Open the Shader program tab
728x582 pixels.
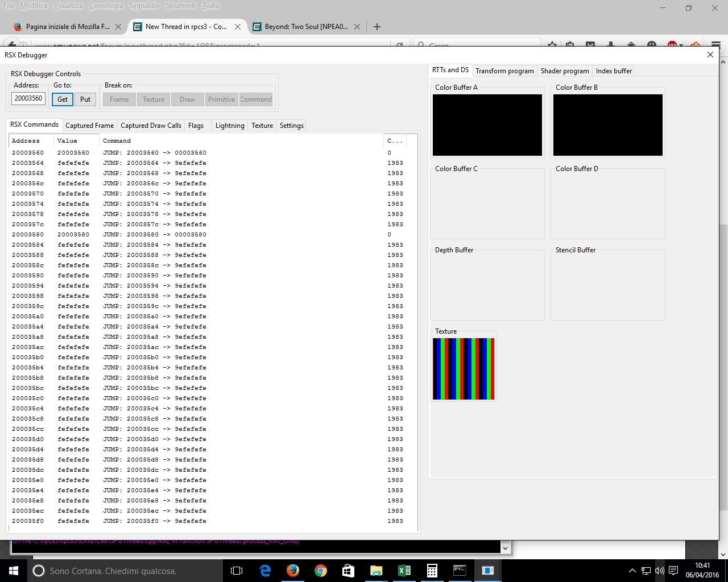tap(564, 71)
